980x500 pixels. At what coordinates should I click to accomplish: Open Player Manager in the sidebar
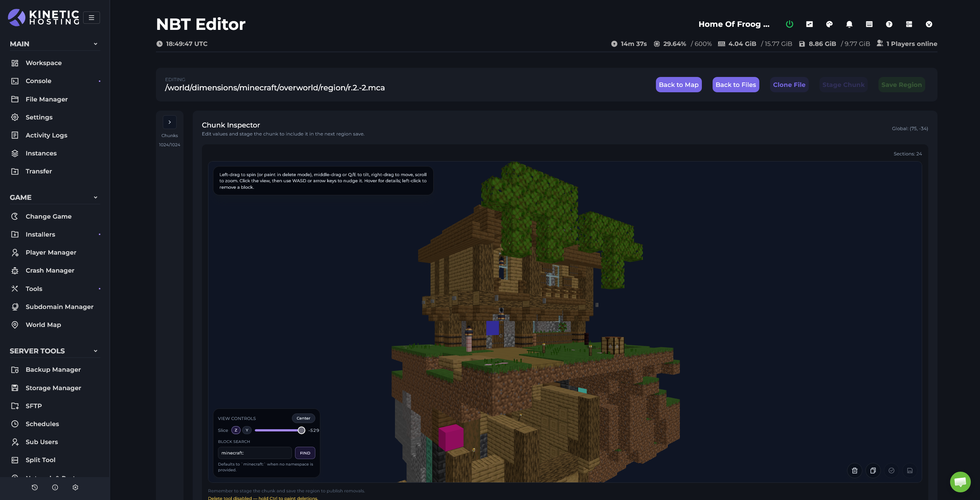pos(54,252)
